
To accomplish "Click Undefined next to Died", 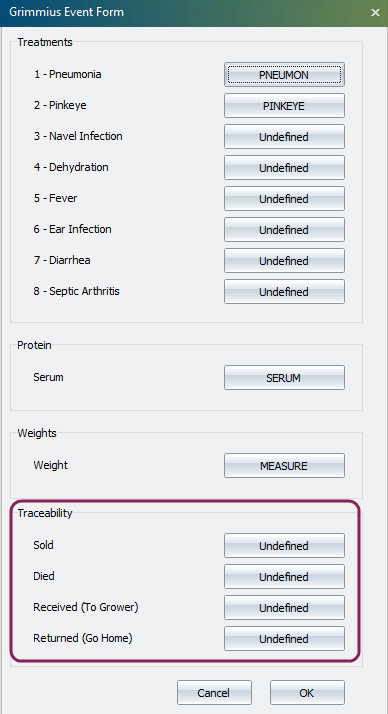I will 284,576.
